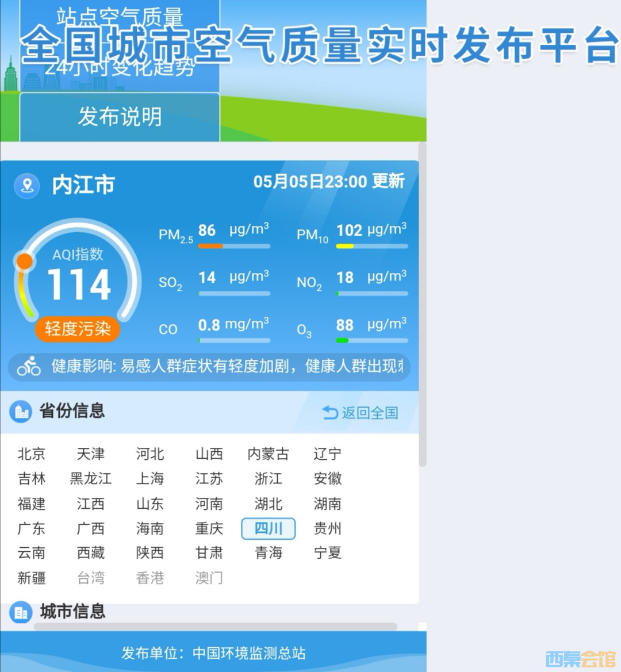The image size is (621, 672).
Task: Click the return arrow icon beside 返回全国
Action: [330, 413]
